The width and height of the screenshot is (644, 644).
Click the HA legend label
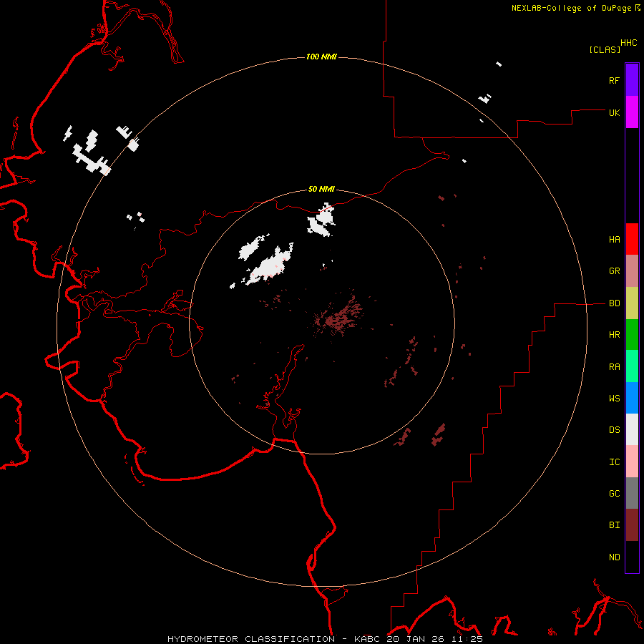[x=614, y=239]
